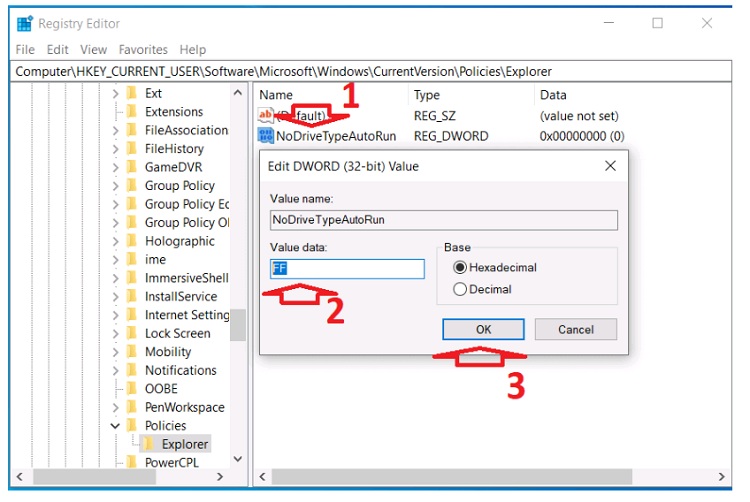750x502 pixels.
Task: Expand the Group Policy key
Action: click(x=115, y=186)
